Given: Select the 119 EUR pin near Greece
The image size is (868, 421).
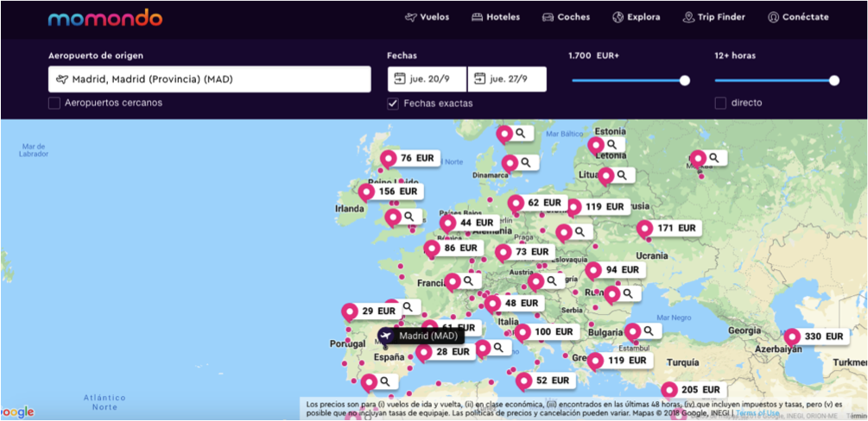Looking at the screenshot, I should tap(619, 361).
